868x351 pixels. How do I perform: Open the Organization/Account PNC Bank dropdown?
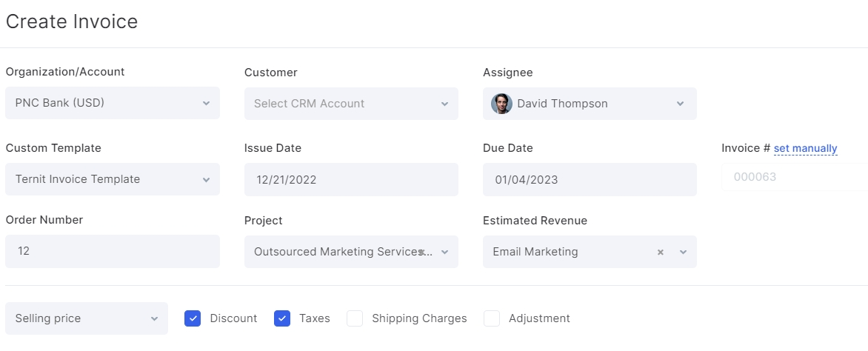point(113,103)
